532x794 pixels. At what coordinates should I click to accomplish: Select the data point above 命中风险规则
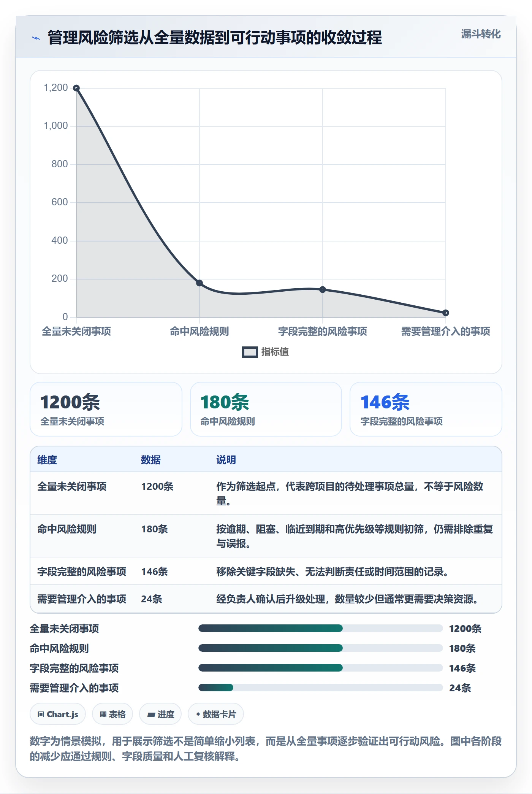[199, 283]
